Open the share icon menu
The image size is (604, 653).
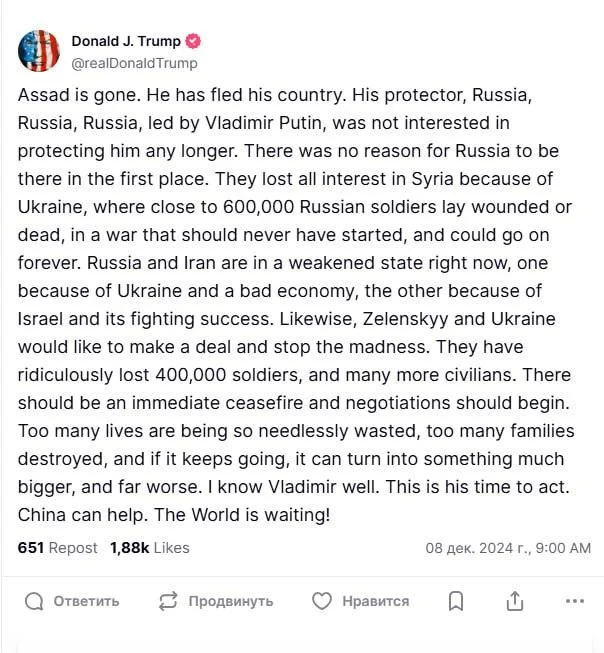(x=515, y=601)
